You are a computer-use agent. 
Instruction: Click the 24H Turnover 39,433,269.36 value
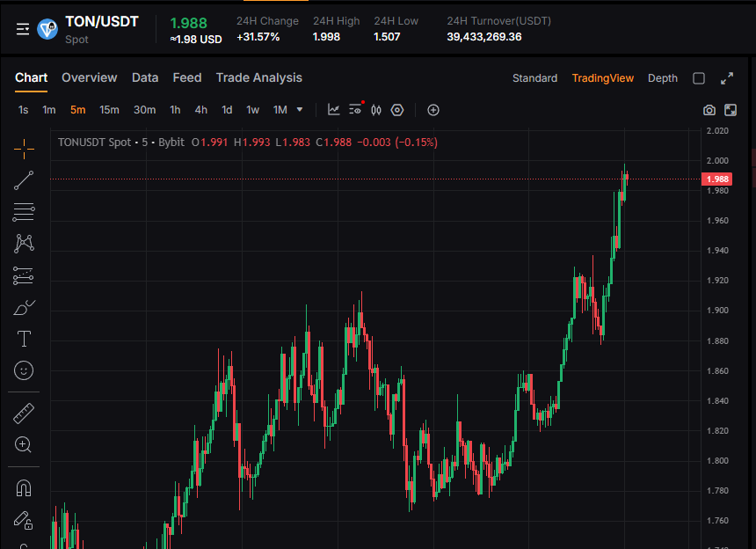tap(484, 37)
